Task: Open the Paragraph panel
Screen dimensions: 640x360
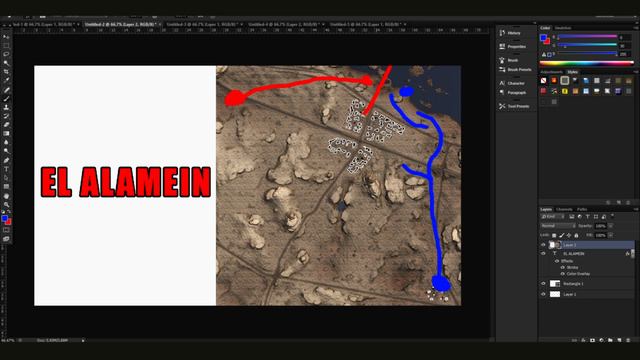Action: [512, 93]
